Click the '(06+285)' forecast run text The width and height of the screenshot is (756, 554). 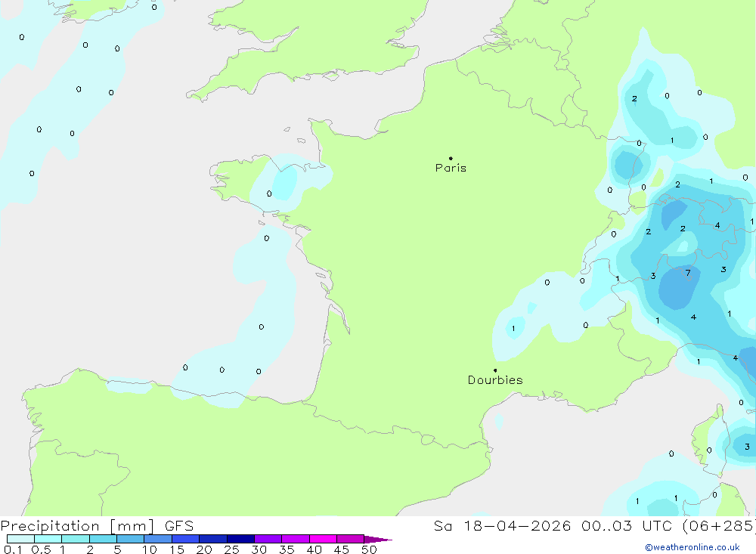(720, 525)
